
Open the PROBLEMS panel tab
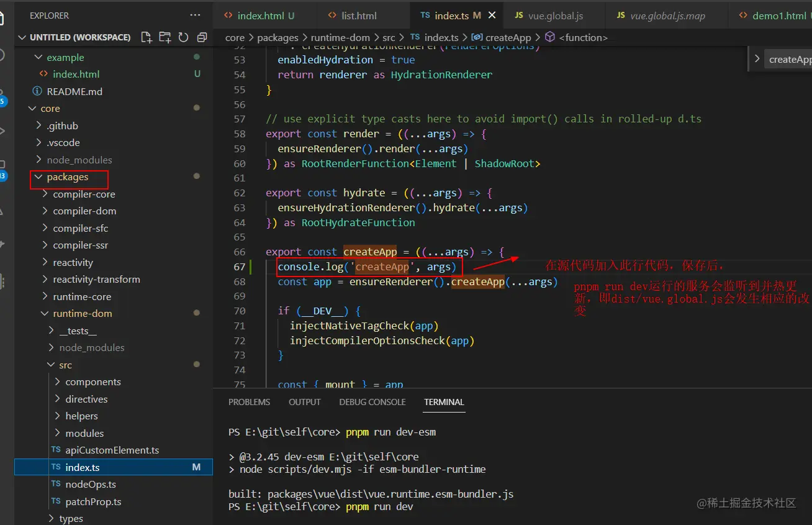249,402
